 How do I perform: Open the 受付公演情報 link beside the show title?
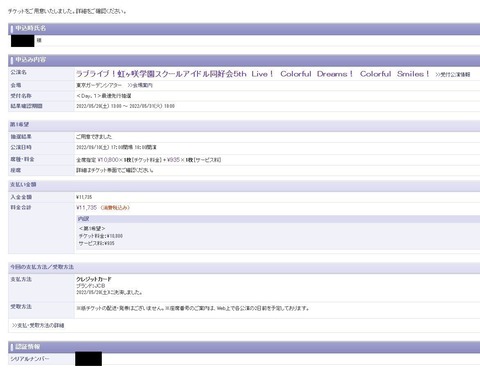click(453, 75)
